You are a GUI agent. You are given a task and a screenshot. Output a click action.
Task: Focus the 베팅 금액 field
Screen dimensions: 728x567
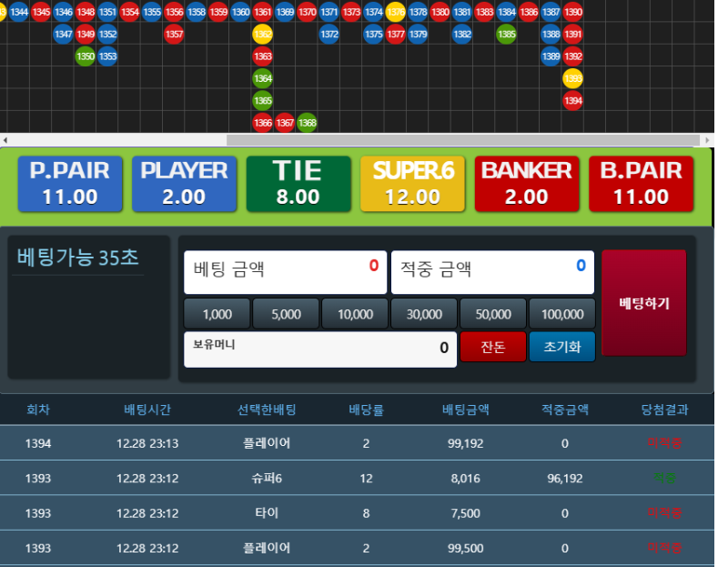(x=286, y=272)
